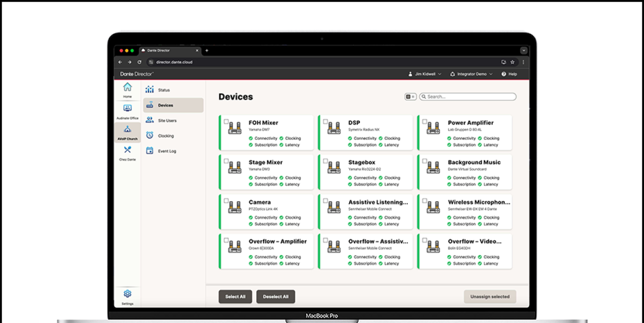Toggle the grid/list view switch
This screenshot has width=644, height=323.
(410, 97)
